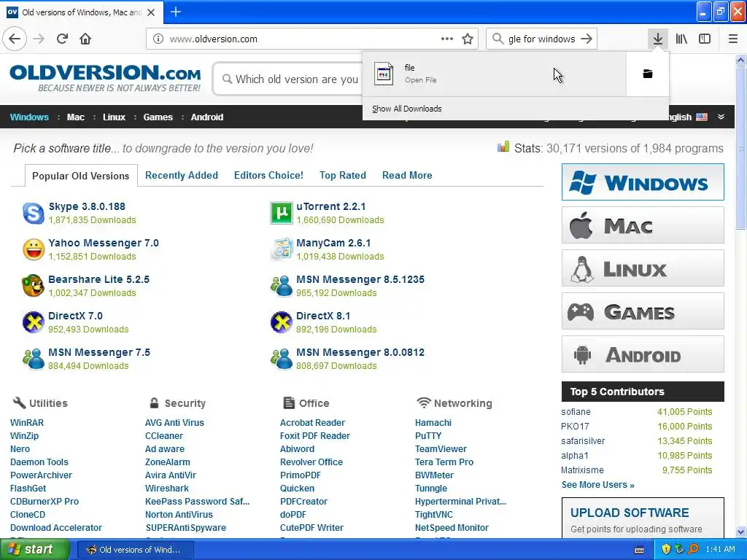
Task: Close the Old versions of Windows tab
Action: 151,12
